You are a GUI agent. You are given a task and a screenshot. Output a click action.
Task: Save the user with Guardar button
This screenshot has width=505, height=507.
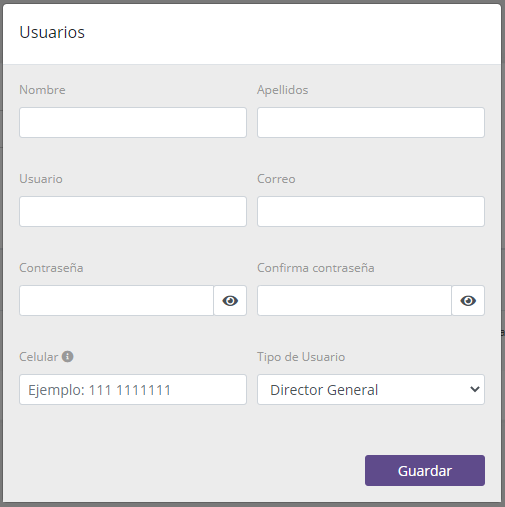pos(425,471)
